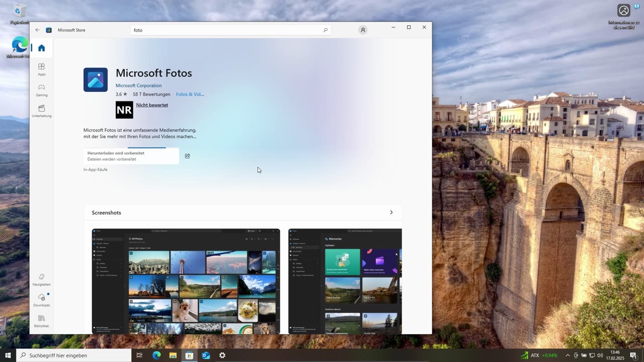Expand the Screenshots section arrow
This screenshot has width=644, height=362.
(391, 213)
